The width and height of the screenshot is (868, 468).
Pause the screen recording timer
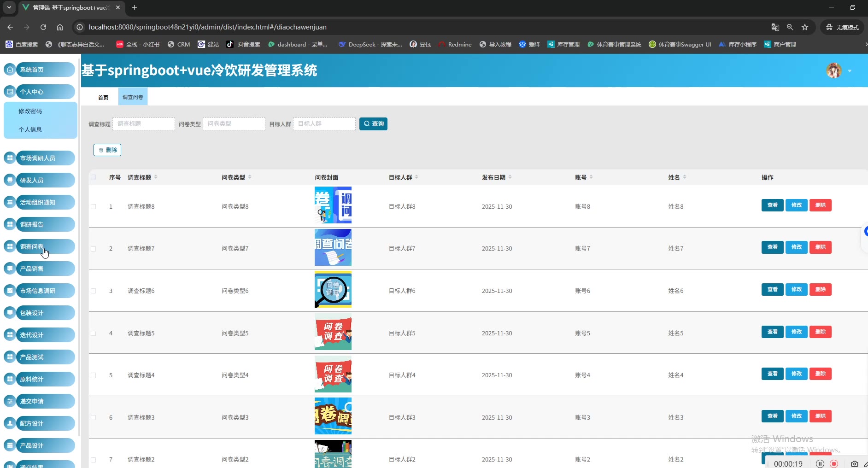(x=820, y=464)
